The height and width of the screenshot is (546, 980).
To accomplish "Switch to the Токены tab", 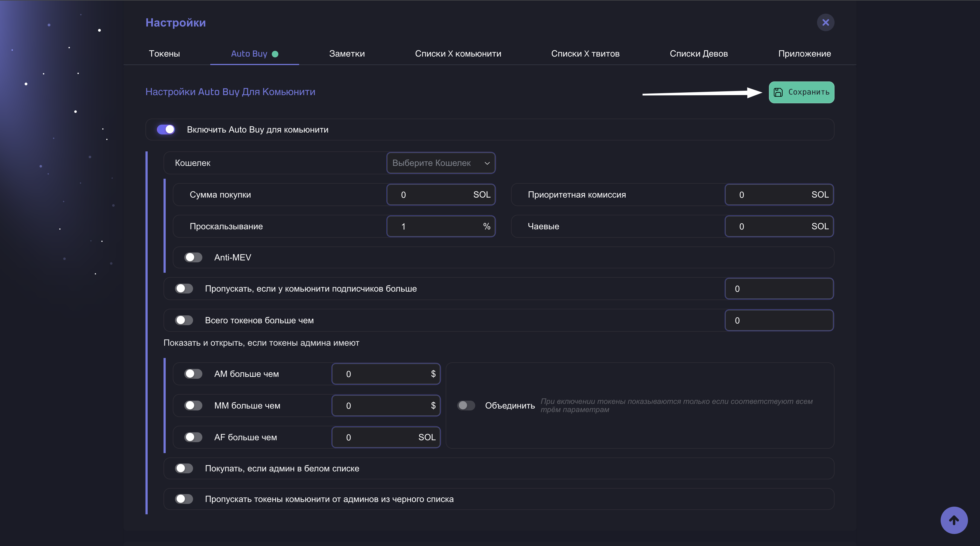I will [x=164, y=54].
